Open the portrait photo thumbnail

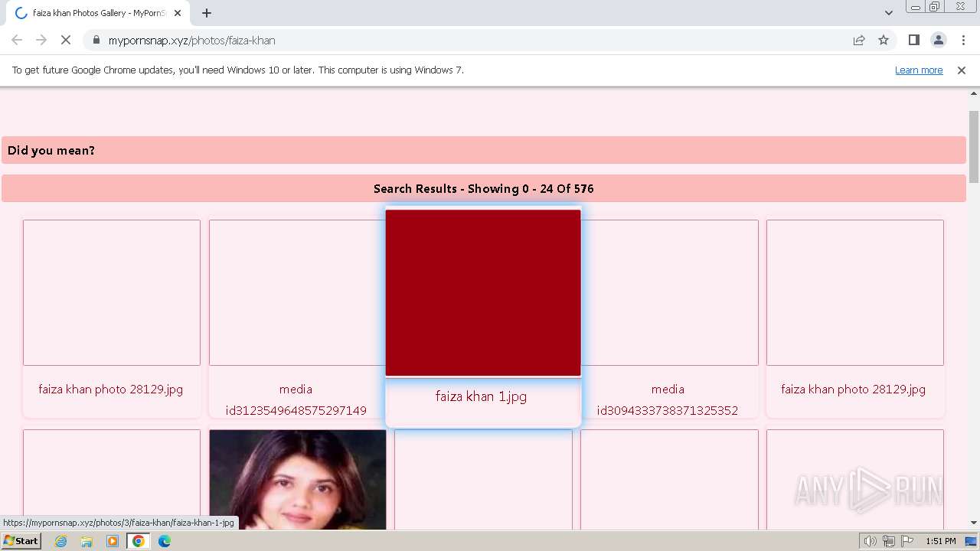point(298,480)
